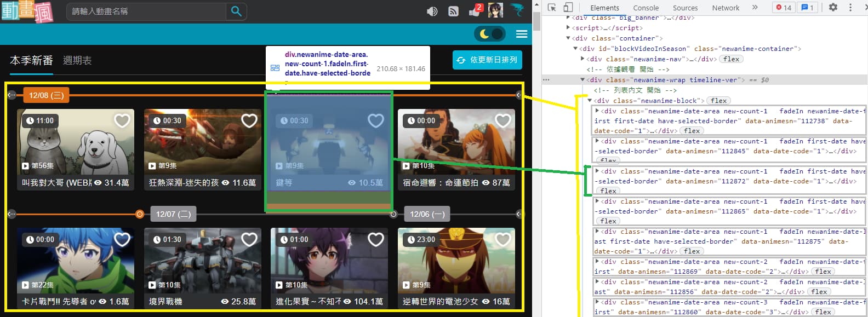
Task: Open the 狂熱深淵-迷失的孩 thumbnail
Action: click(x=202, y=142)
